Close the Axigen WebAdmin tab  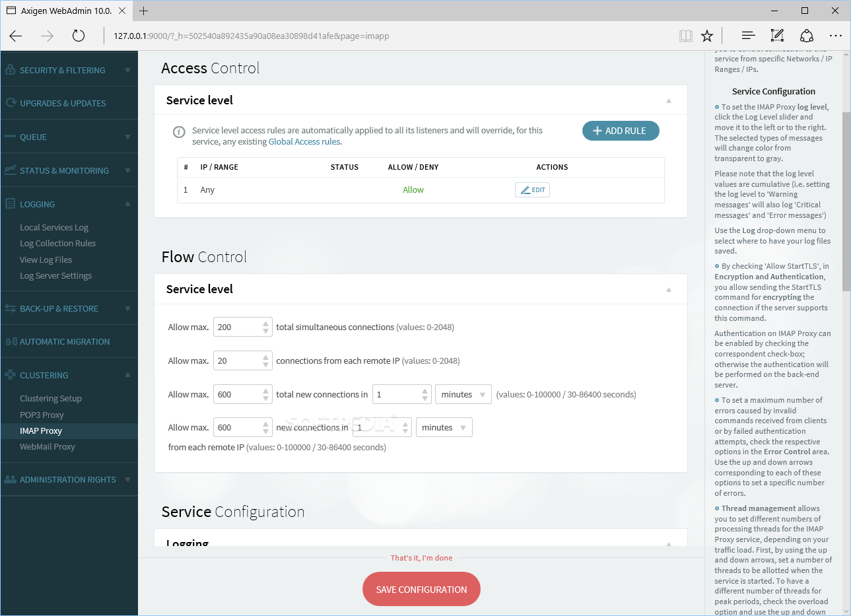pyautogui.click(x=122, y=11)
